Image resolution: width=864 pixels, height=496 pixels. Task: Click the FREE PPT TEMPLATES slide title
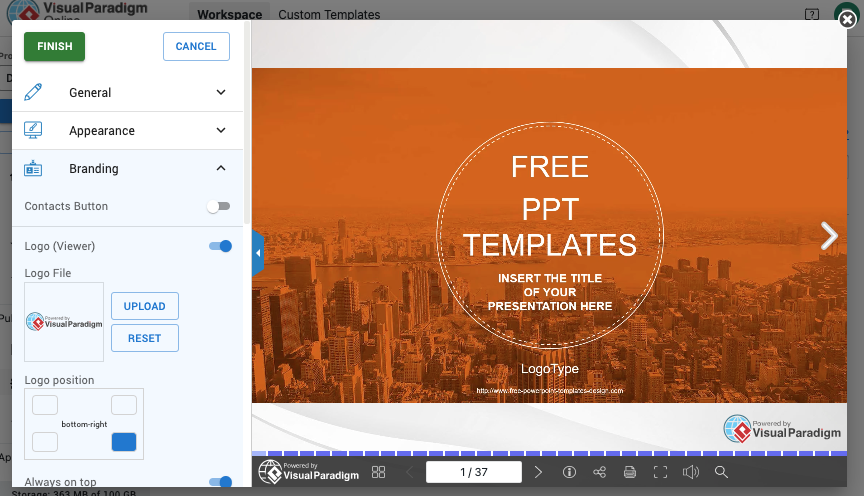pos(549,206)
